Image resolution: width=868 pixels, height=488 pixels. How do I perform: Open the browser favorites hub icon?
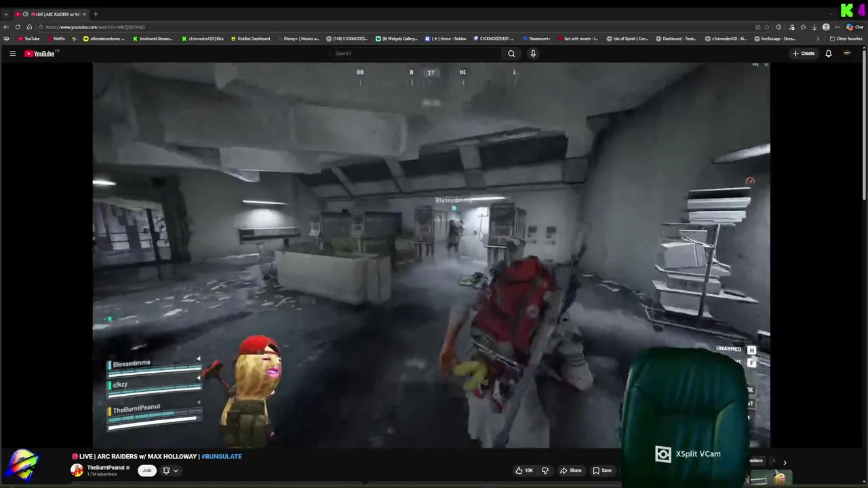click(x=803, y=27)
